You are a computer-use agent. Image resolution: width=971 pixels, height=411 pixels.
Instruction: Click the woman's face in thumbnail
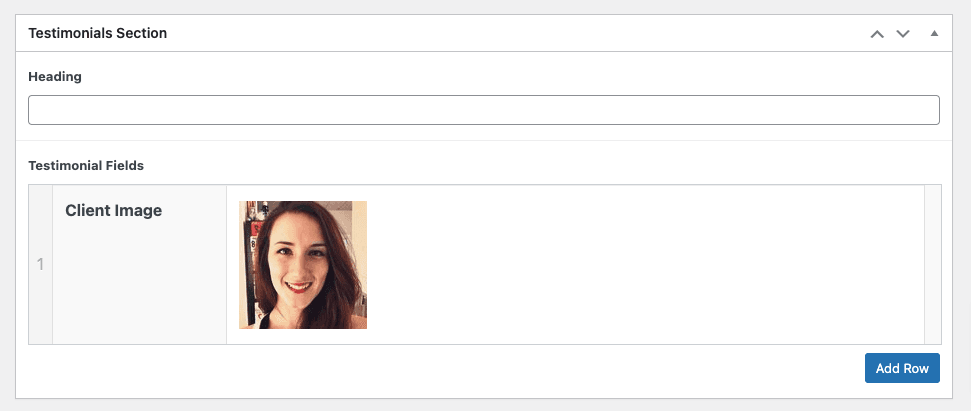coord(296,260)
